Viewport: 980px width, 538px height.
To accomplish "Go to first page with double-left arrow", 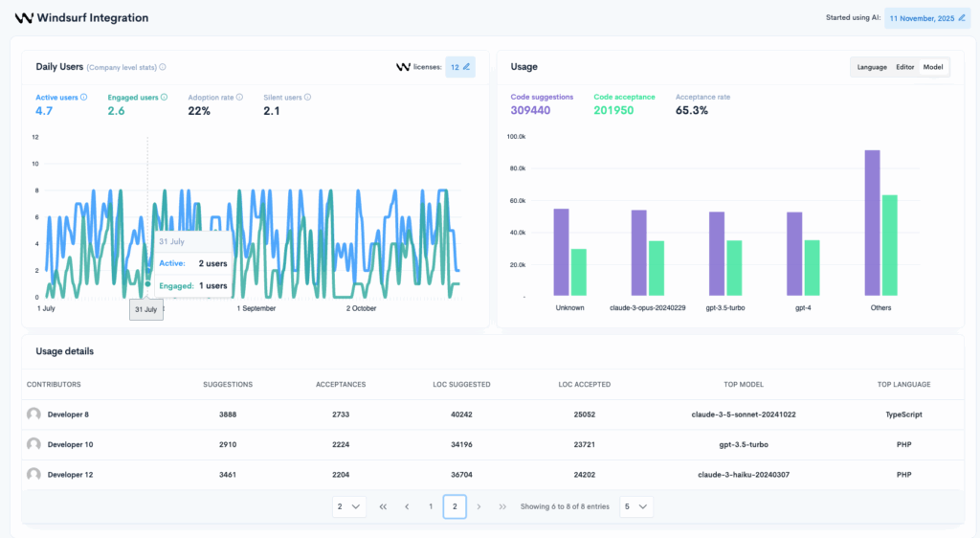I will tap(384, 506).
